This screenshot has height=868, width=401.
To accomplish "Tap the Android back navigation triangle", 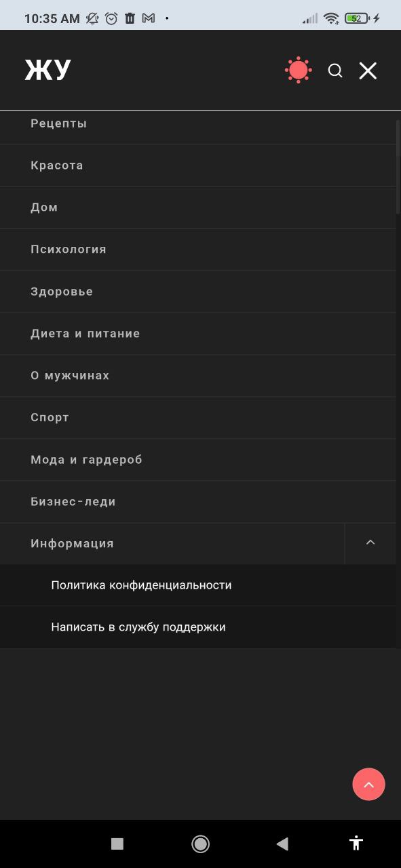I will (282, 844).
